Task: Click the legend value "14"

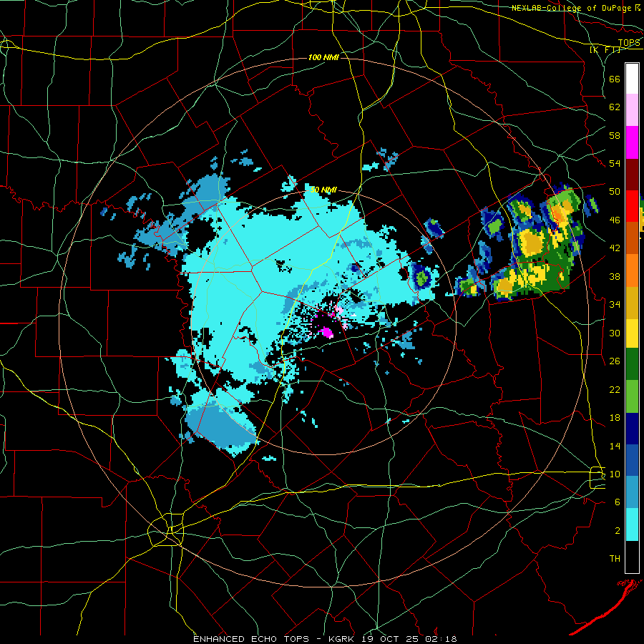Action: pyautogui.click(x=615, y=446)
